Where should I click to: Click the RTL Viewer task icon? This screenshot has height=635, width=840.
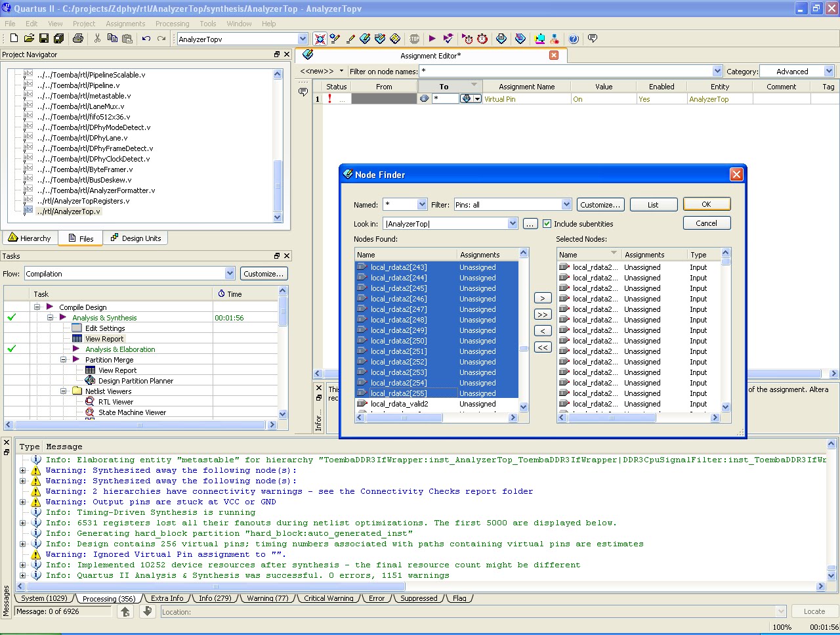[90, 402]
